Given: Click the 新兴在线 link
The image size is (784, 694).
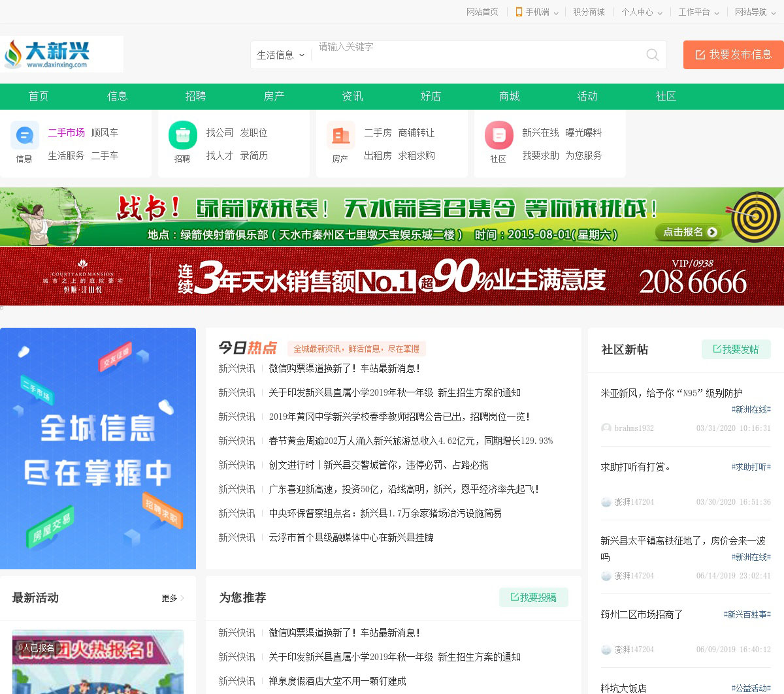Looking at the screenshot, I should pos(540,133).
